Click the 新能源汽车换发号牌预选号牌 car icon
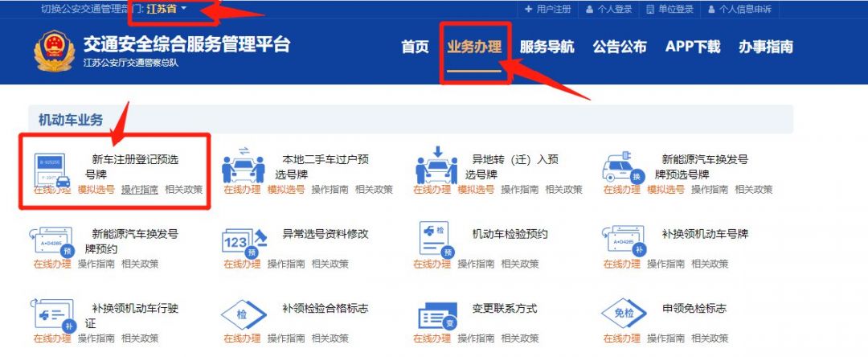This screenshot has height=357, width=868. [x=622, y=167]
